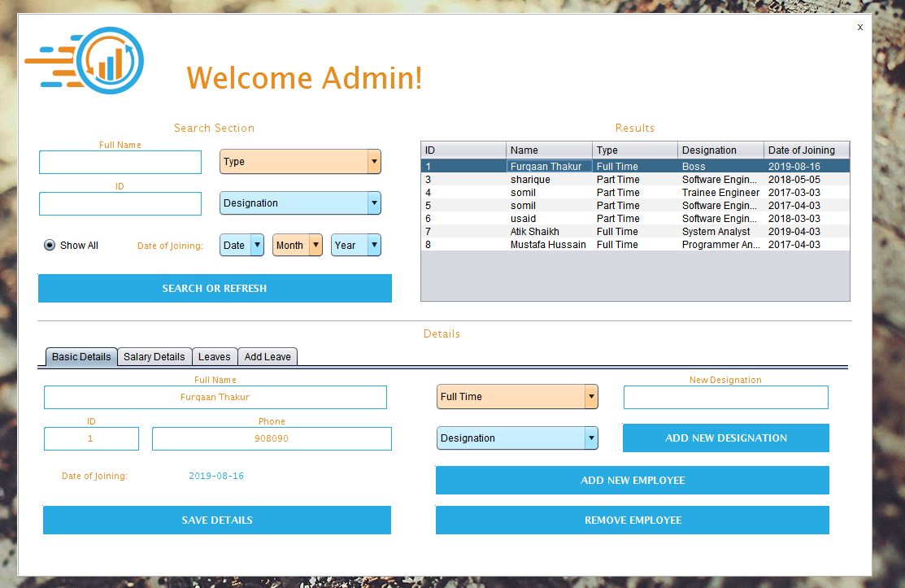Focus the New Designation input field
The width and height of the screenshot is (905, 588).
click(726, 398)
